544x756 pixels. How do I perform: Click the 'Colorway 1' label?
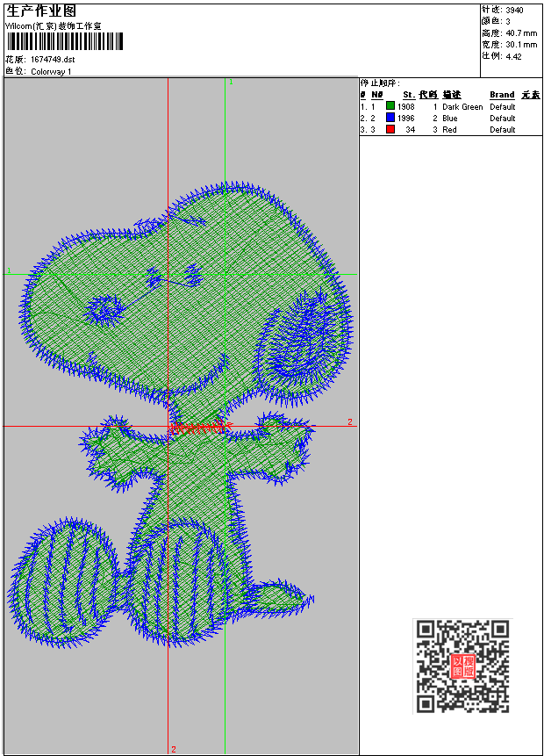pos(51,72)
